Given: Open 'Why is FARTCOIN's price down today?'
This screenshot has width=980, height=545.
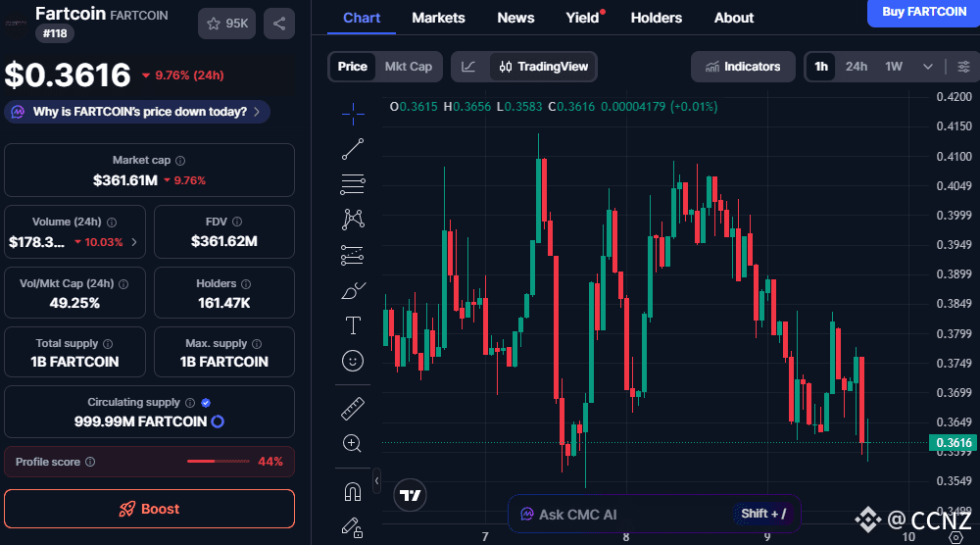Looking at the screenshot, I should (x=137, y=112).
